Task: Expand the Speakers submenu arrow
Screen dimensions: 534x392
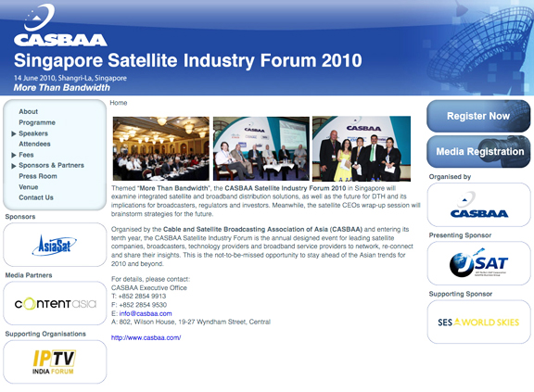Action: point(14,133)
